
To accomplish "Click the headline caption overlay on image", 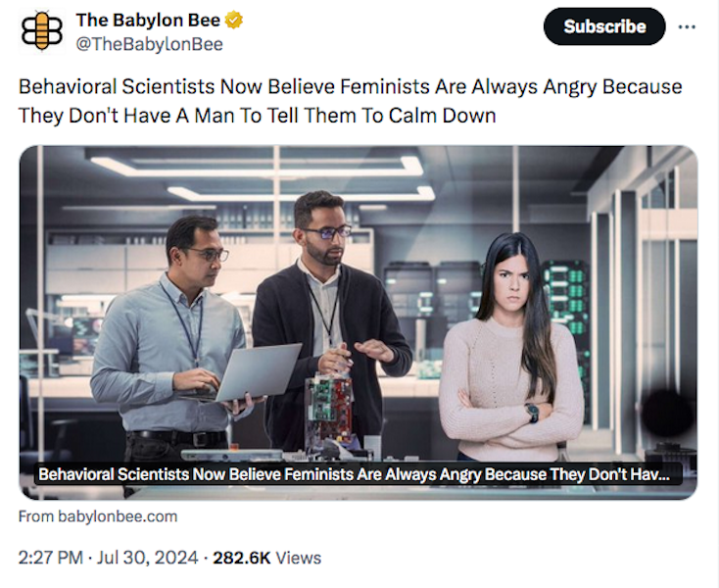I will coord(359,474).
